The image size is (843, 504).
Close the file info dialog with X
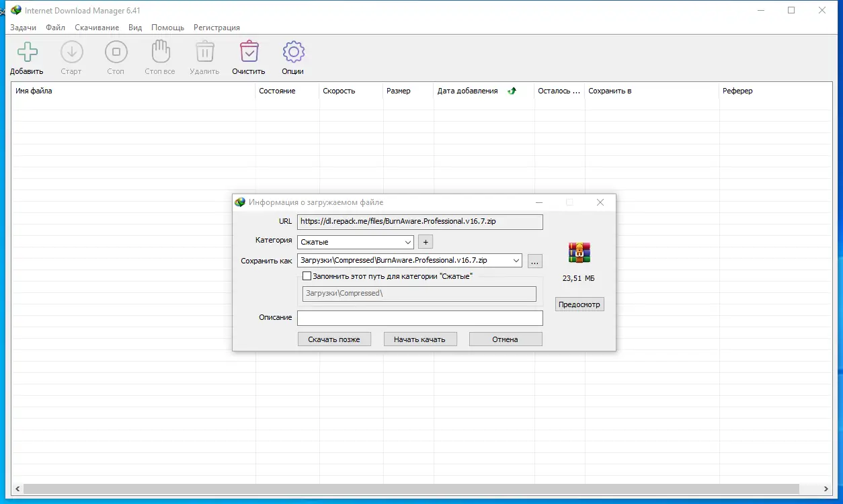[x=600, y=202]
